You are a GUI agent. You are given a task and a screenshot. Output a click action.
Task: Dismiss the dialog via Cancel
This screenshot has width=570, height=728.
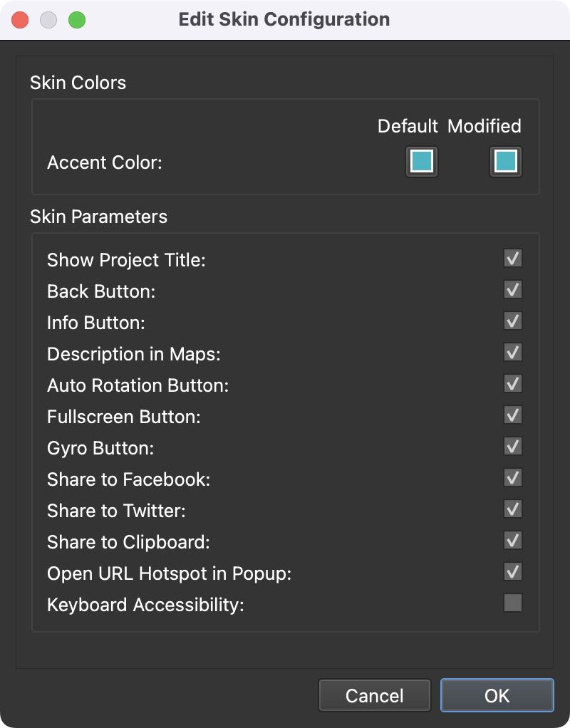[x=374, y=696]
